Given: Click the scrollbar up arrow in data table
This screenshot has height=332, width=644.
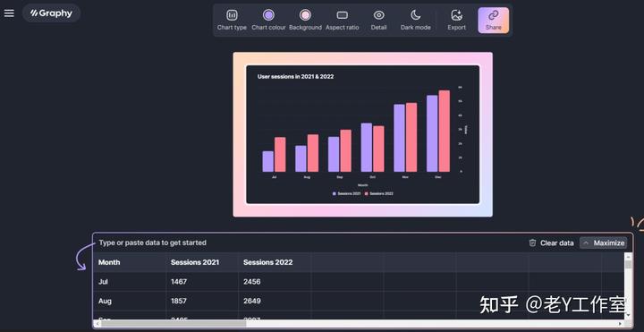Looking at the screenshot, I should pyautogui.click(x=628, y=256).
